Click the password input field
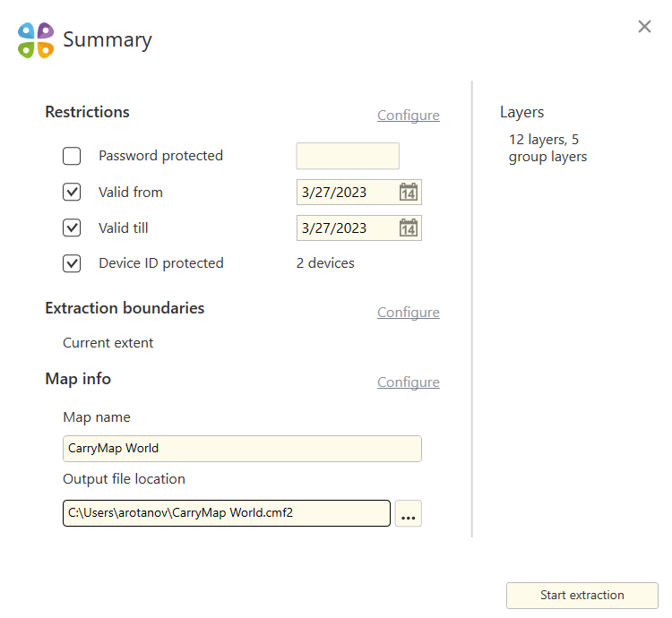The image size is (672, 618). coord(348,156)
